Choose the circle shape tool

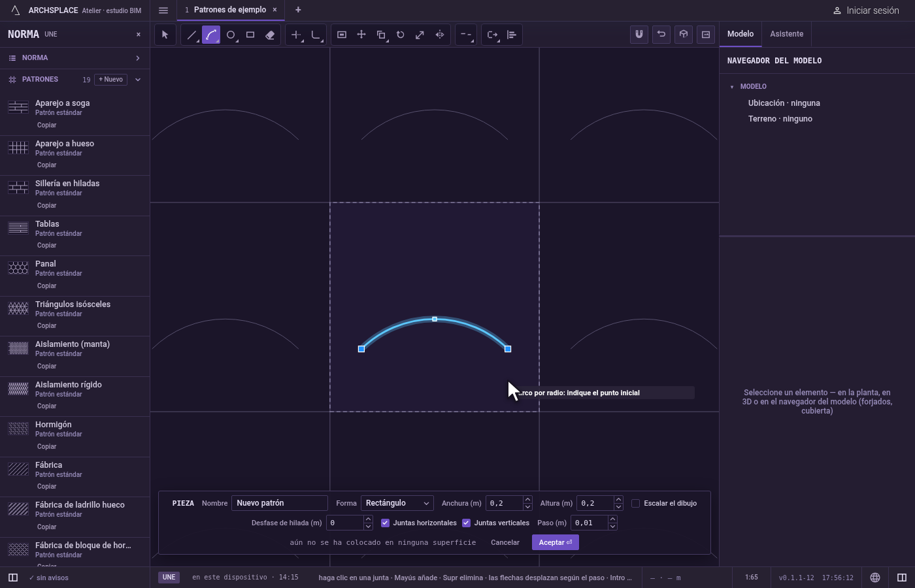(231, 35)
